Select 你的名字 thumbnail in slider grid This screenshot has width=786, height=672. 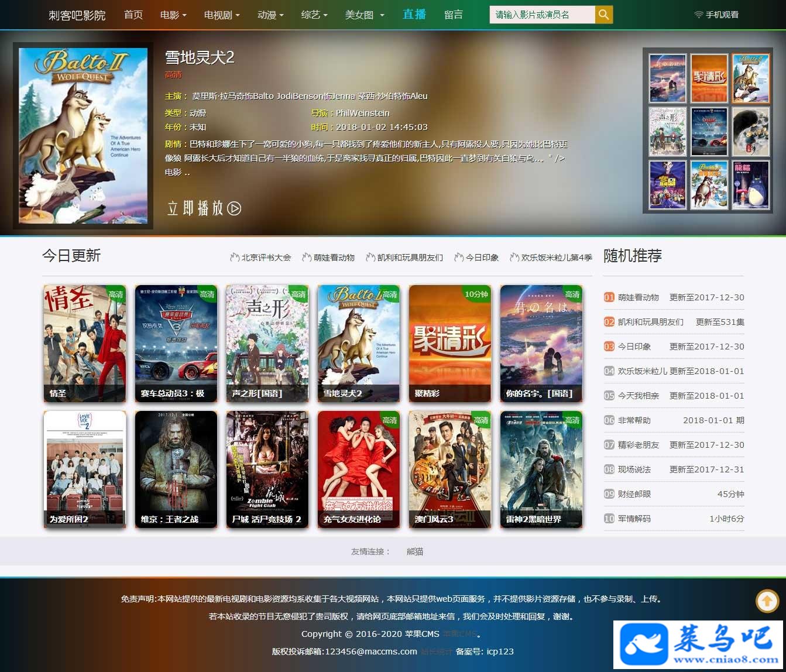[x=668, y=78]
